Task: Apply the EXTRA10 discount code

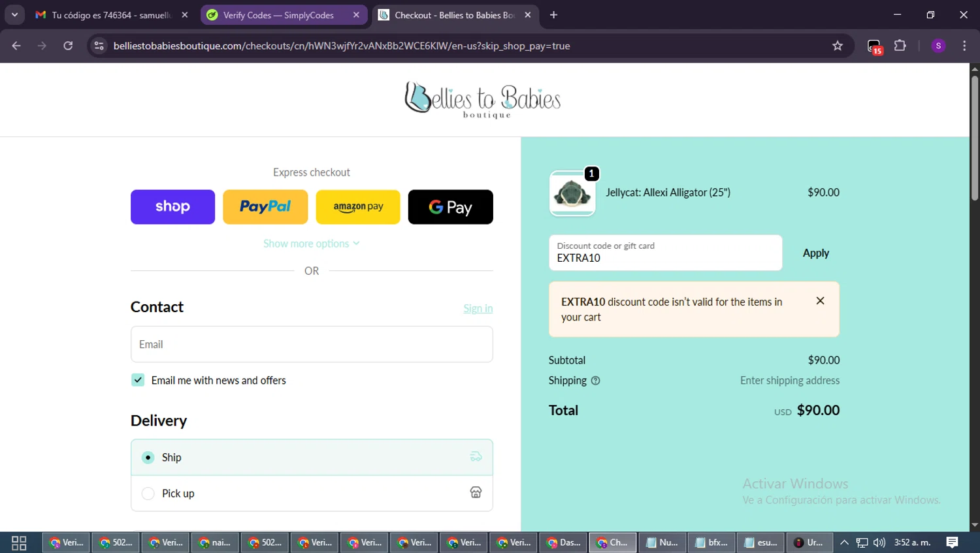Action: (816, 253)
